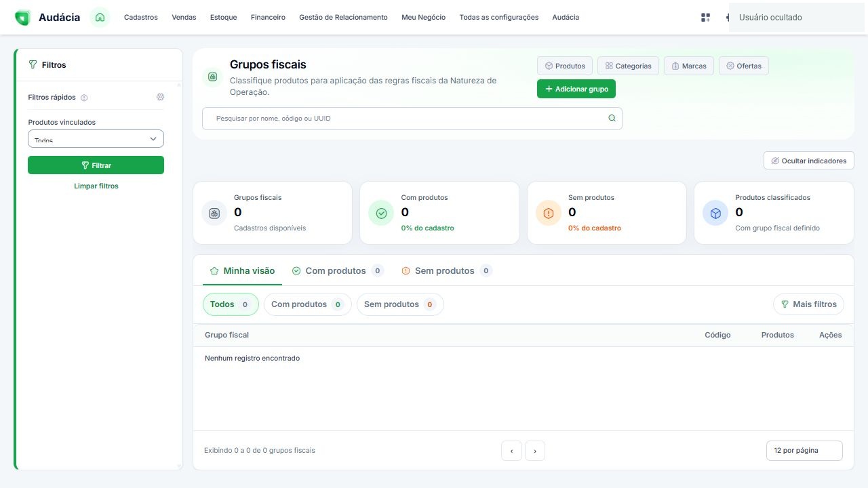This screenshot has width=868, height=488.
Task: Go to Ofertas shortcut button
Action: coord(744,66)
